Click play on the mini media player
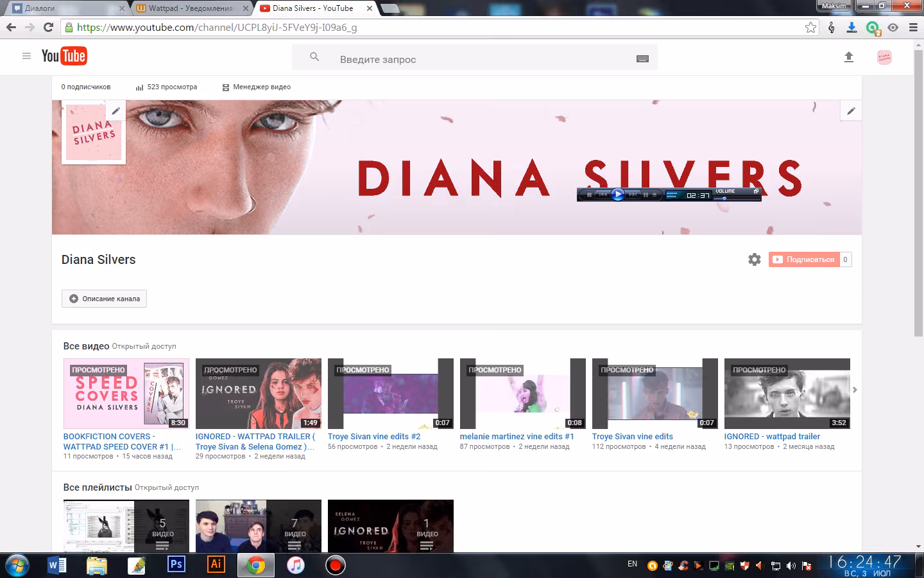The width and height of the screenshot is (924, 578). pos(617,194)
